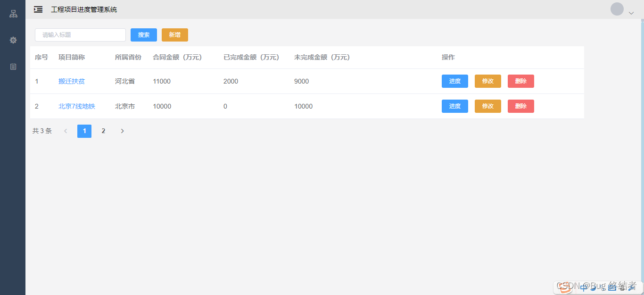This screenshot has height=295, width=644.
Task: Click the 所属省份 column header
Action: click(x=128, y=57)
